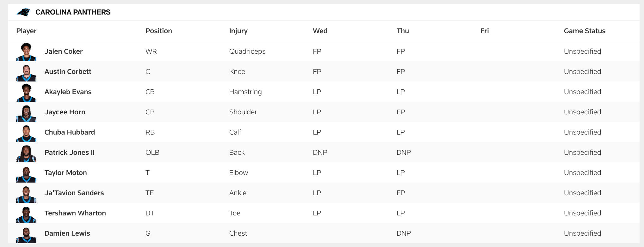Click Patrick Jones II's Wednesday DNP status

pyautogui.click(x=320, y=153)
